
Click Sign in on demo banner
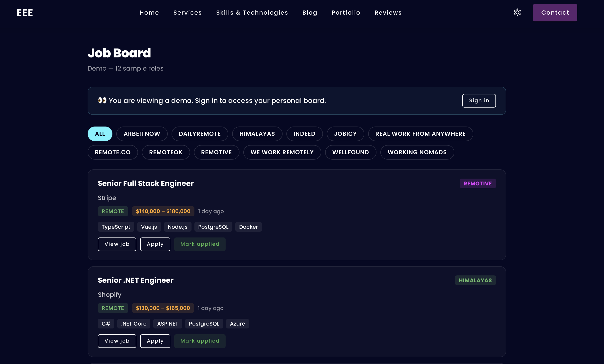[x=479, y=100]
